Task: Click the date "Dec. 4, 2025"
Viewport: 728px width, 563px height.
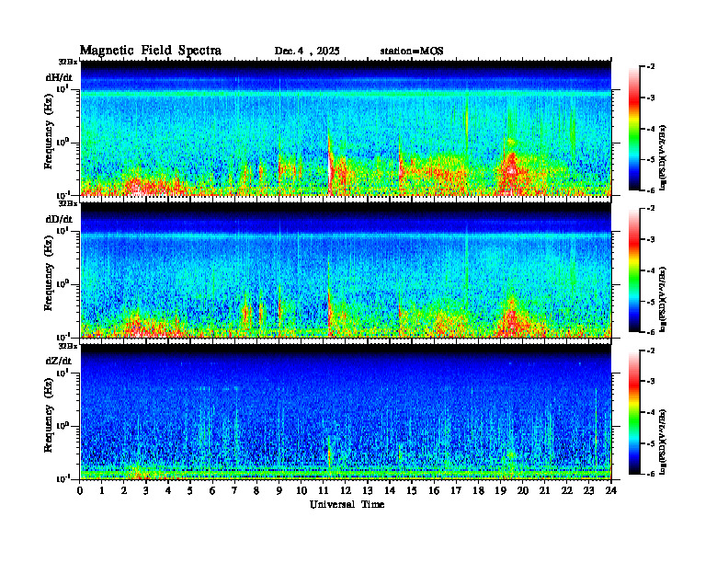Action: point(307,52)
